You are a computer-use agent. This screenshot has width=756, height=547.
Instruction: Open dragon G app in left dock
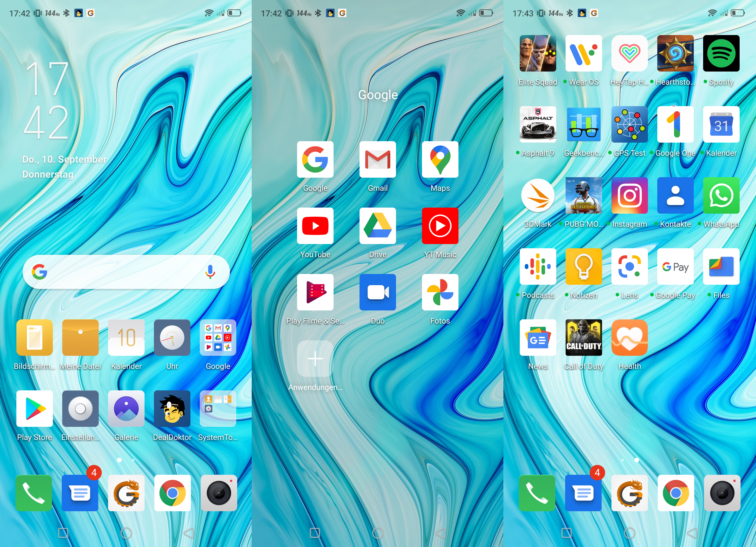click(x=126, y=493)
